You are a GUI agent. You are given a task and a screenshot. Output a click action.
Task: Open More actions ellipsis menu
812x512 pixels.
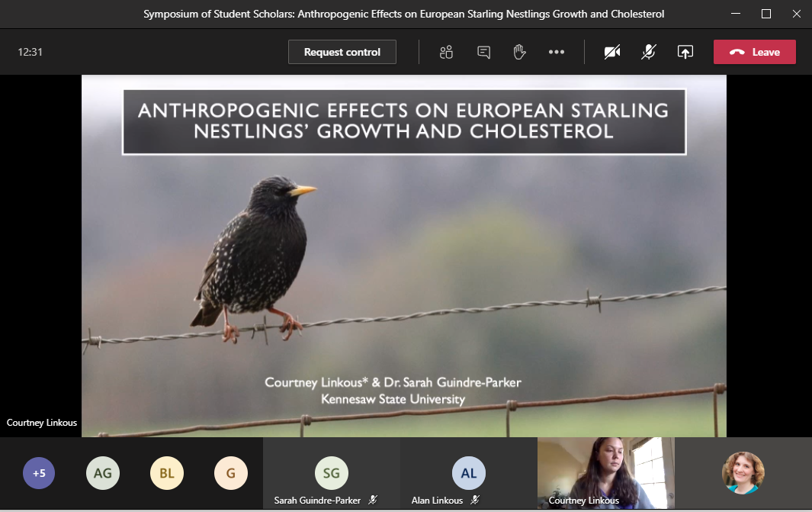tap(557, 52)
